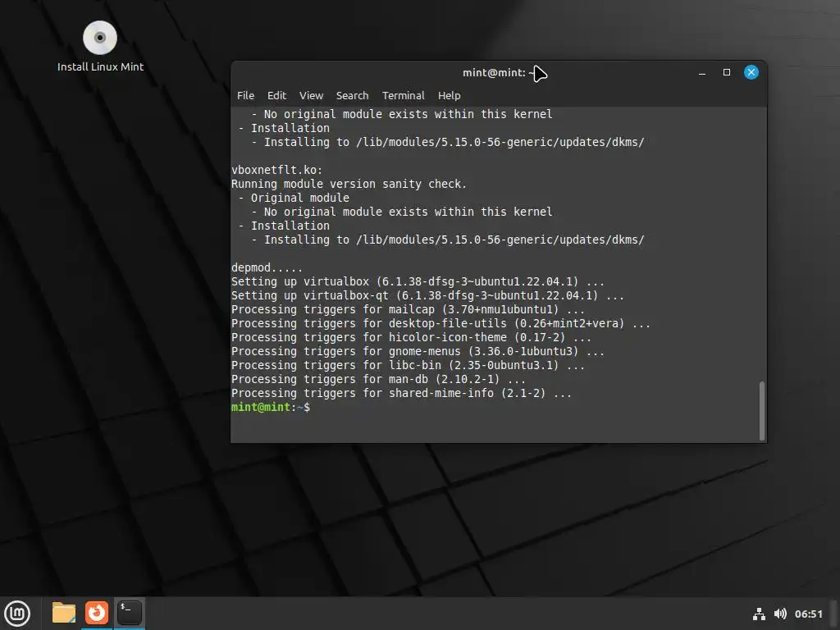Open the Terminal menu
840x630 pixels.
pos(403,95)
